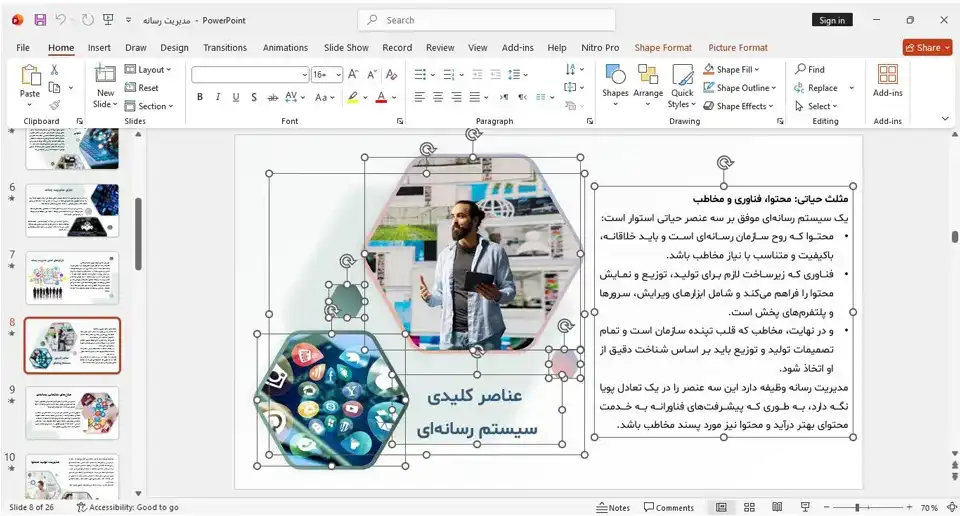Switch to Shape Format tab
Screen dimensions: 960x516
(x=663, y=48)
